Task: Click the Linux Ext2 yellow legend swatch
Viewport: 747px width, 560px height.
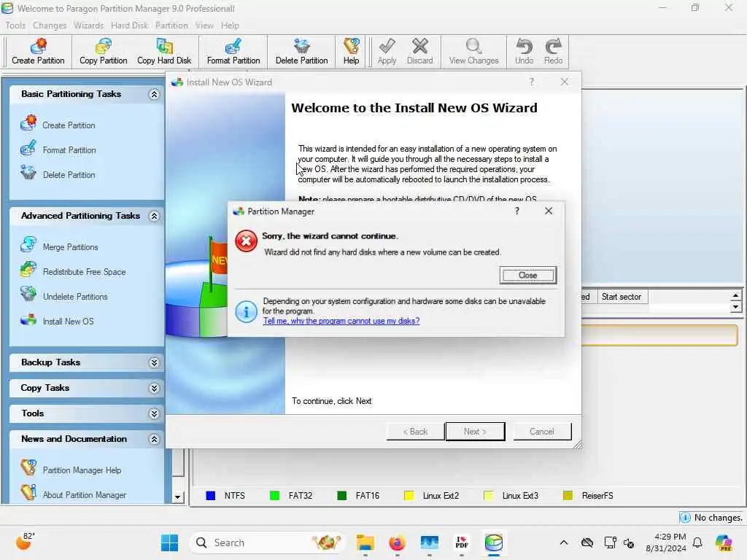Action: [409, 496]
